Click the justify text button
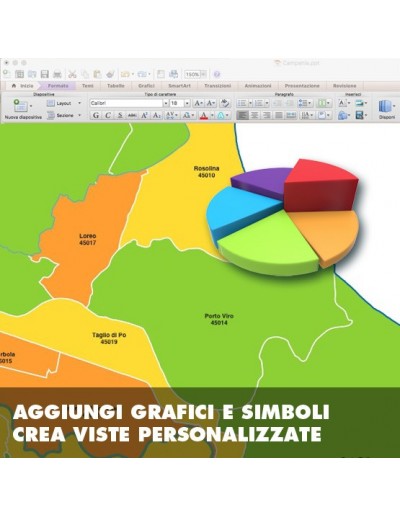The image size is (400, 517). point(279,115)
